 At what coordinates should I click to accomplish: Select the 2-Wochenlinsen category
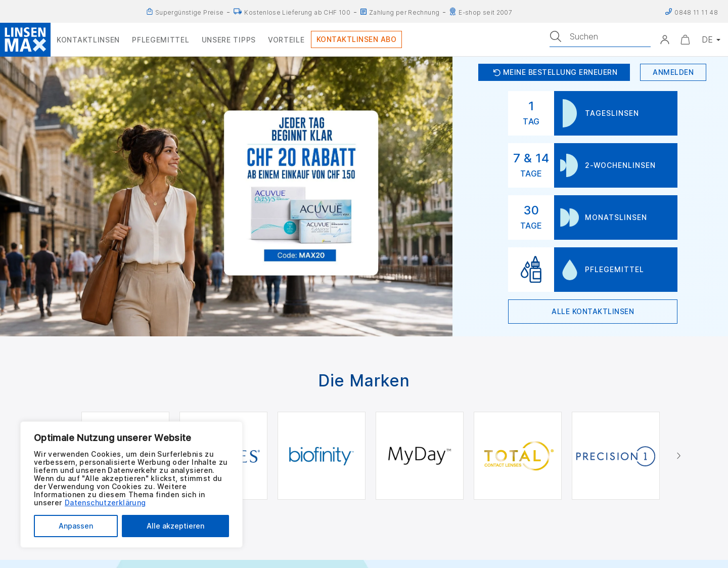click(x=616, y=165)
